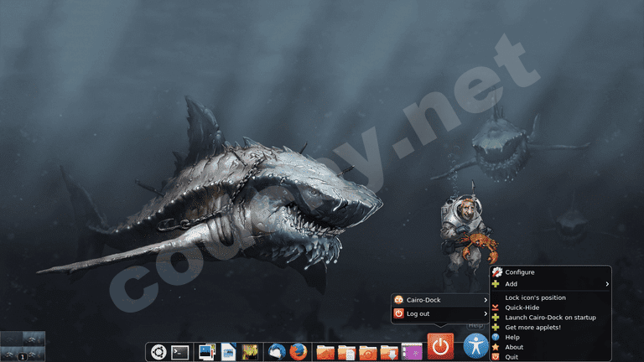This screenshot has width=644, height=362.
Task: Choose Get more applets!
Action: pyautogui.click(x=550, y=327)
